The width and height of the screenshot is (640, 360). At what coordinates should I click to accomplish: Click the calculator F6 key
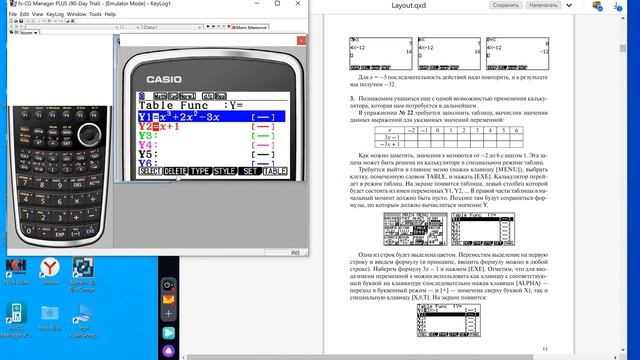(94, 116)
